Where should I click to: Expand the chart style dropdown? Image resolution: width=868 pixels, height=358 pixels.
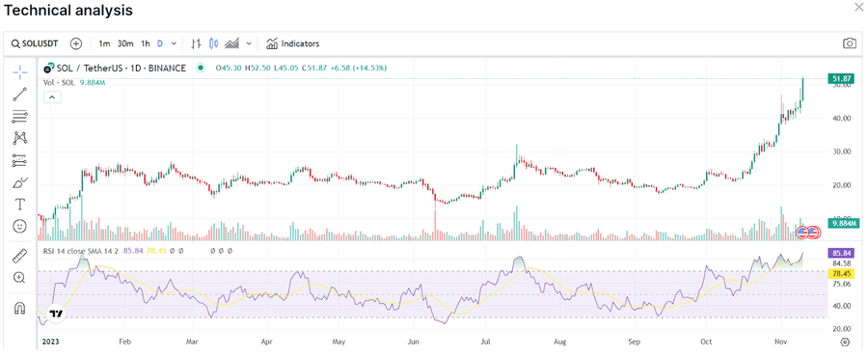pyautogui.click(x=249, y=43)
